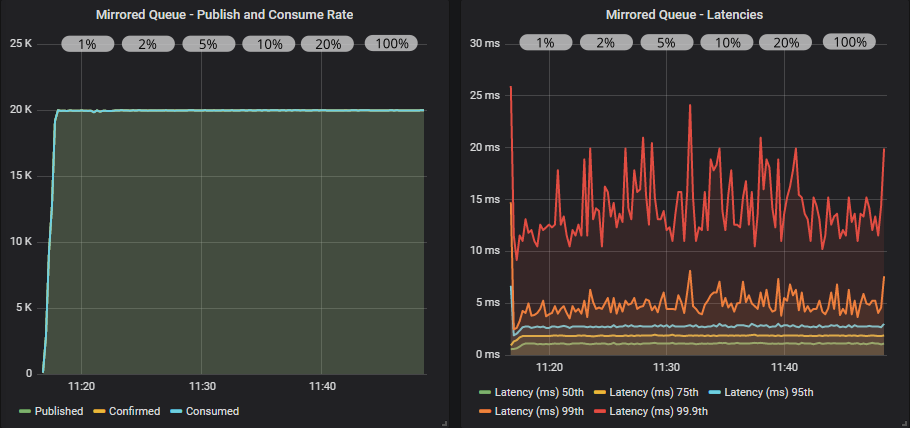
Task: Toggle Published series in the left panel legend
Action: point(58,411)
